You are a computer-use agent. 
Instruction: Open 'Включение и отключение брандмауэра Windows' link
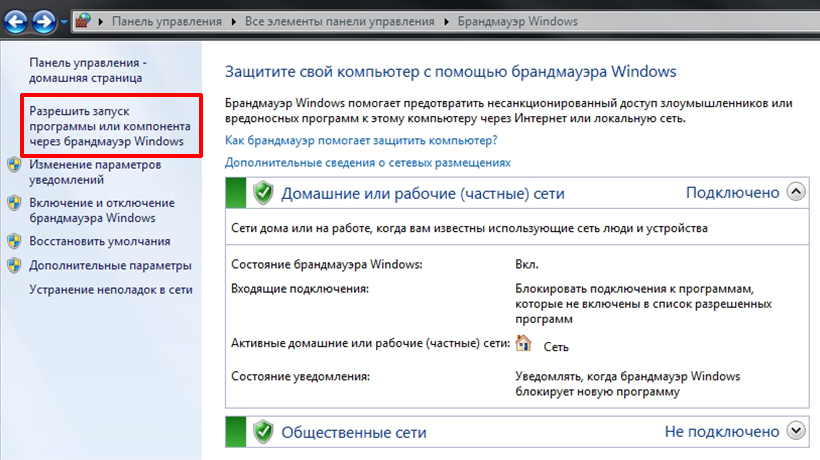102,210
